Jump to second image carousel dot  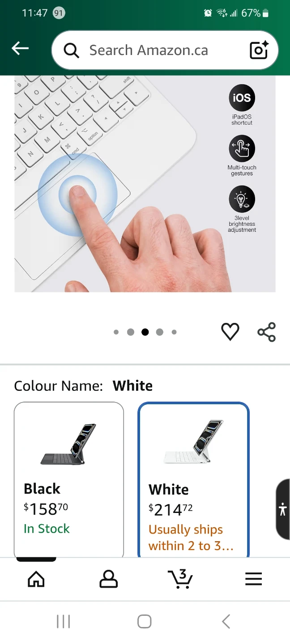(x=131, y=332)
